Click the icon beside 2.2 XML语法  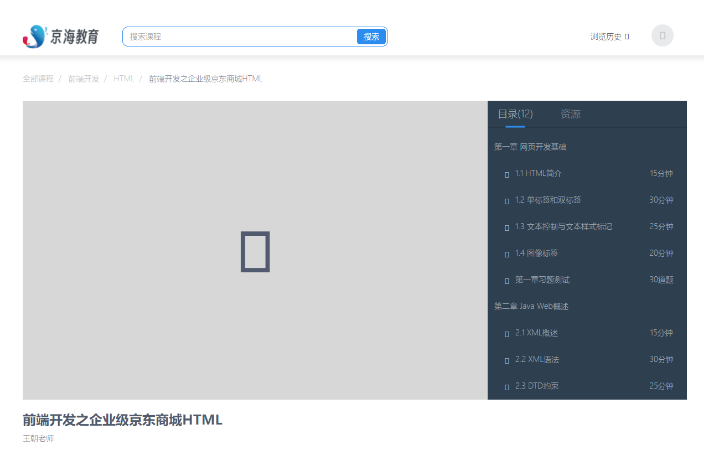pyautogui.click(x=507, y=360)
